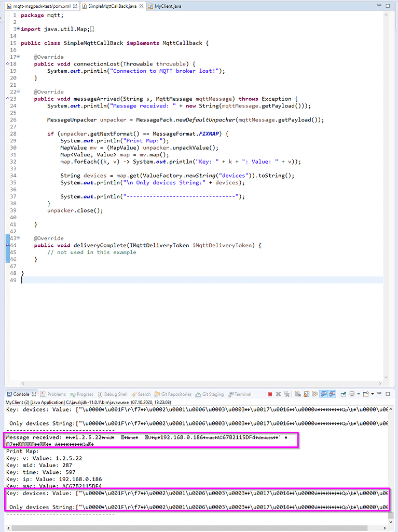Click the pom.xml tab file icon
The width and height of the screenshot is (398, 532).
pyautogui.click(x=9, y=6)
